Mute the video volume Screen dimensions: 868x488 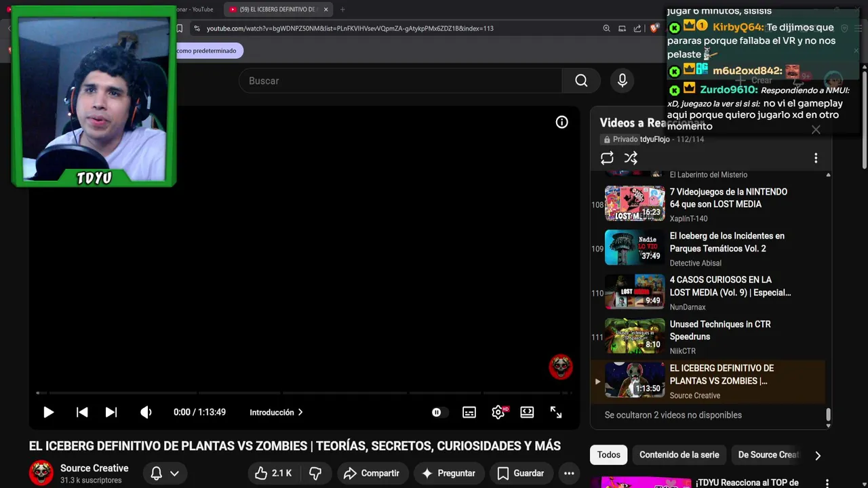pyautogui.click(x=146, y=412)
